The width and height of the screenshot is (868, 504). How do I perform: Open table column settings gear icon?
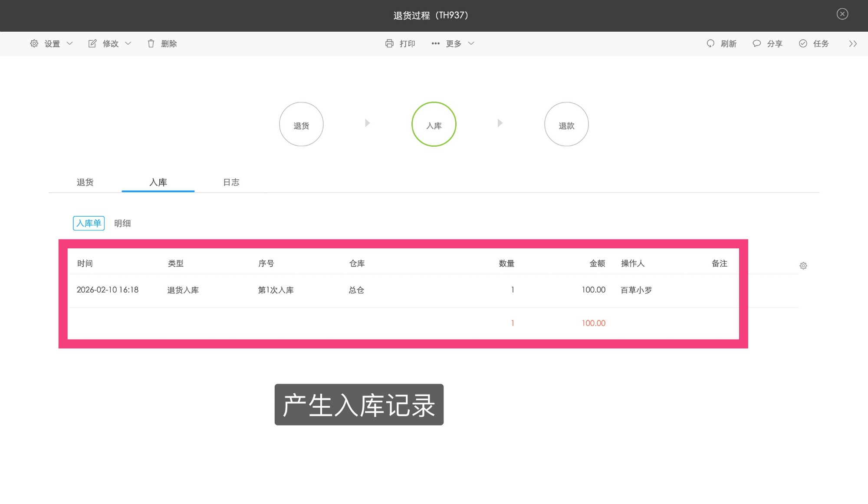[x=803, y=266]
